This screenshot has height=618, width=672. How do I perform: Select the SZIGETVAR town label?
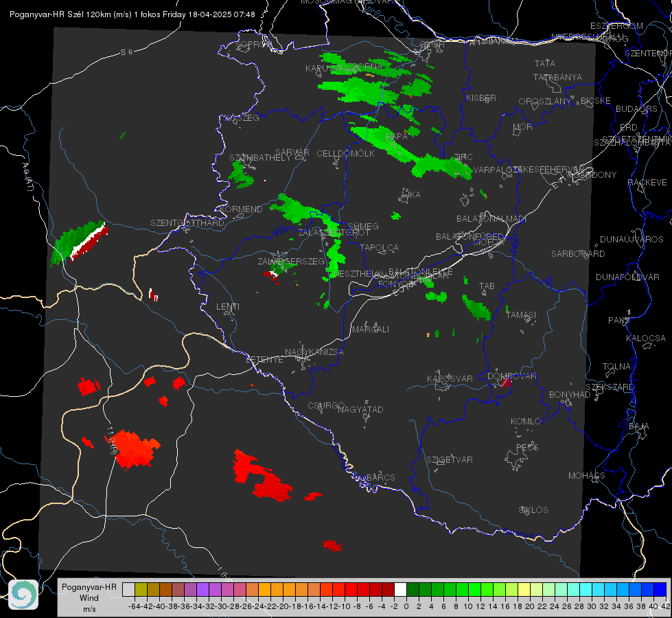coord(449,460)
